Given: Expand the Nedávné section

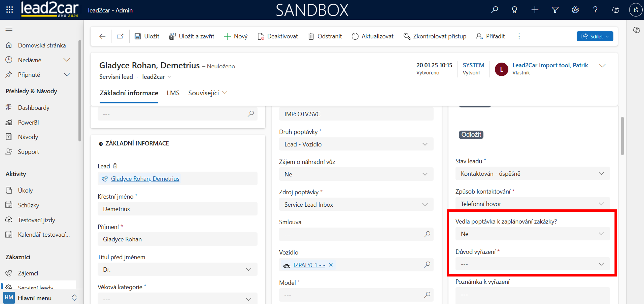Looking at the screenshot, I should coord(67,60).
